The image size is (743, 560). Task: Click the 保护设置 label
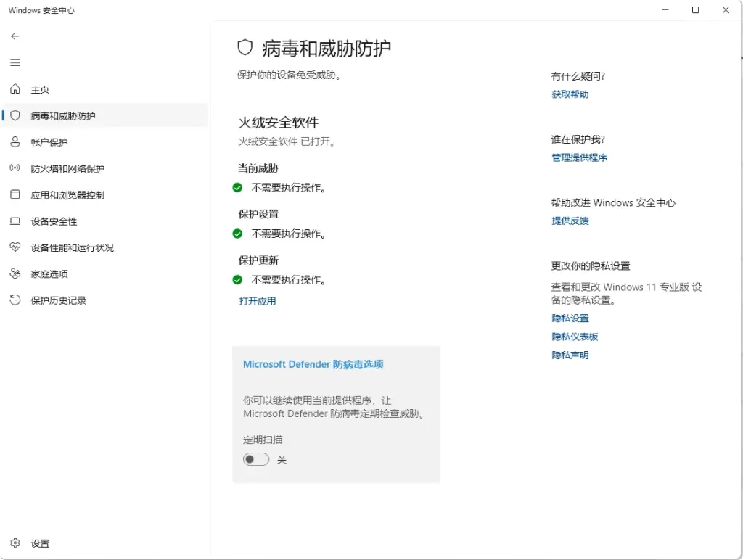[x=258, y=214]
